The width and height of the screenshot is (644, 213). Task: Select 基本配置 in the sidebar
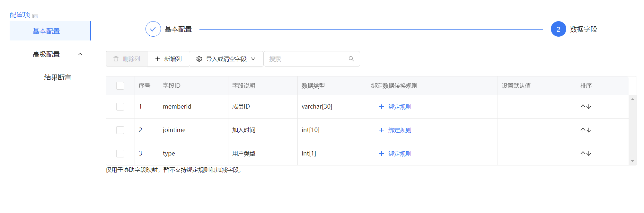click(x=46, y=31)
